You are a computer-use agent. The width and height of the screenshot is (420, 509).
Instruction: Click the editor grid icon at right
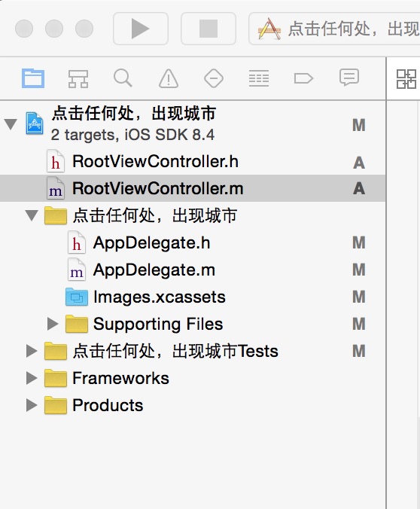coord(406,79)
